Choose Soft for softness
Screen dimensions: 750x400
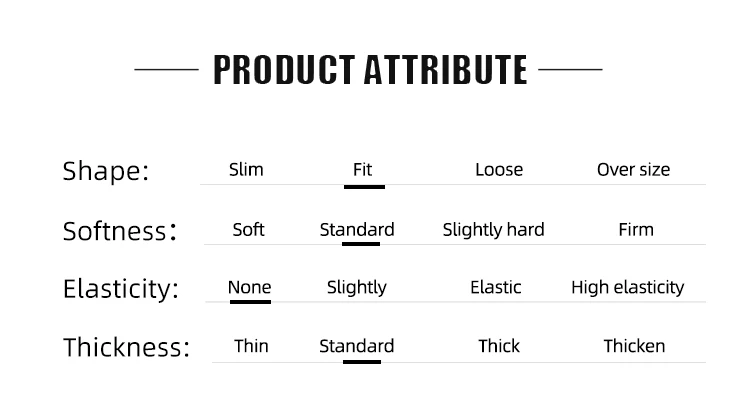point(248,230)
